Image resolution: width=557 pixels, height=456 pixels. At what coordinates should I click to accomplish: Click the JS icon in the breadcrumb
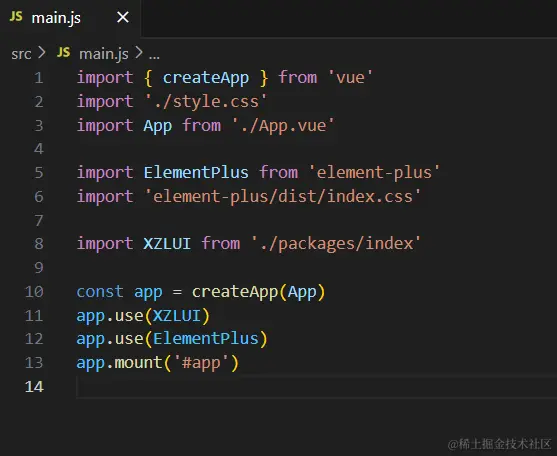pos(64,53)
